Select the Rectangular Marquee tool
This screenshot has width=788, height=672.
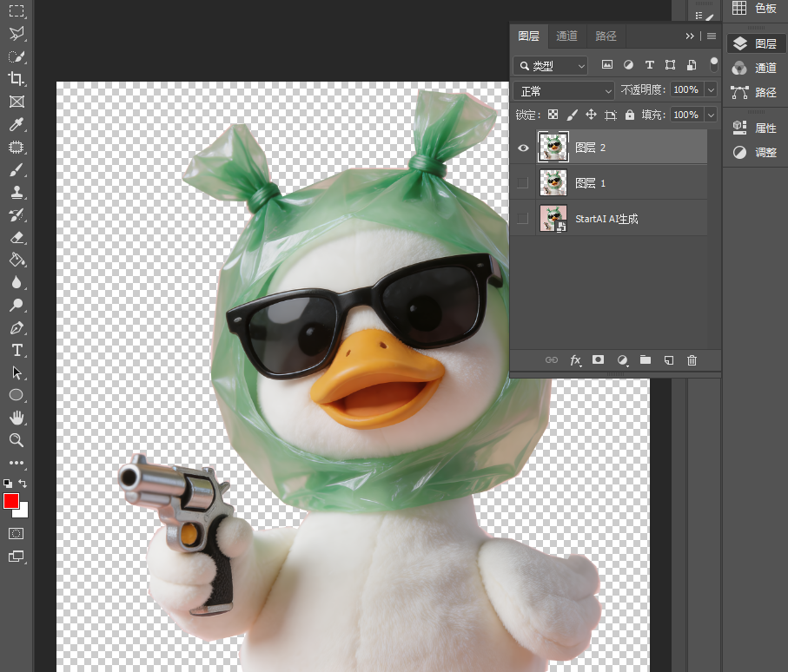click(17, 11)
